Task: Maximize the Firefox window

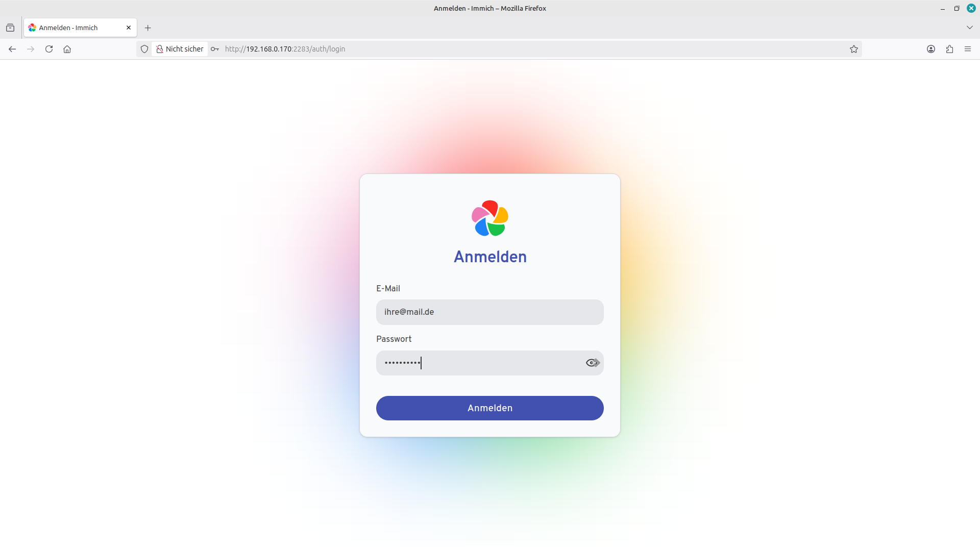Action: pos(957,8)
